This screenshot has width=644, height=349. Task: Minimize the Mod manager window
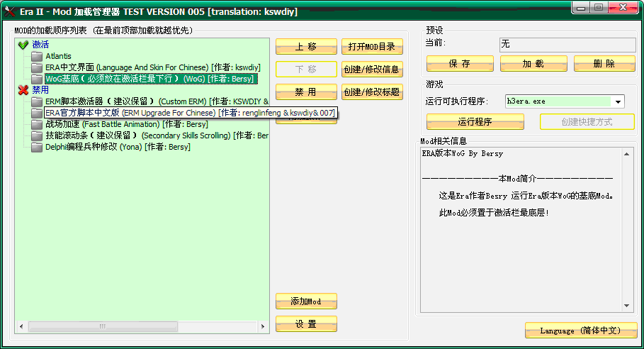pos(581,7)
